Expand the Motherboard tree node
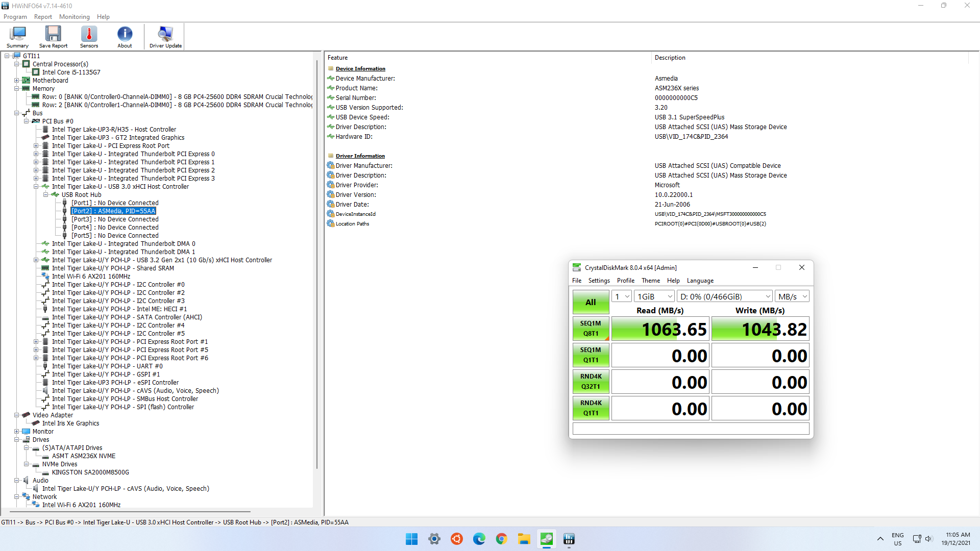 click(x=17, y=81)
